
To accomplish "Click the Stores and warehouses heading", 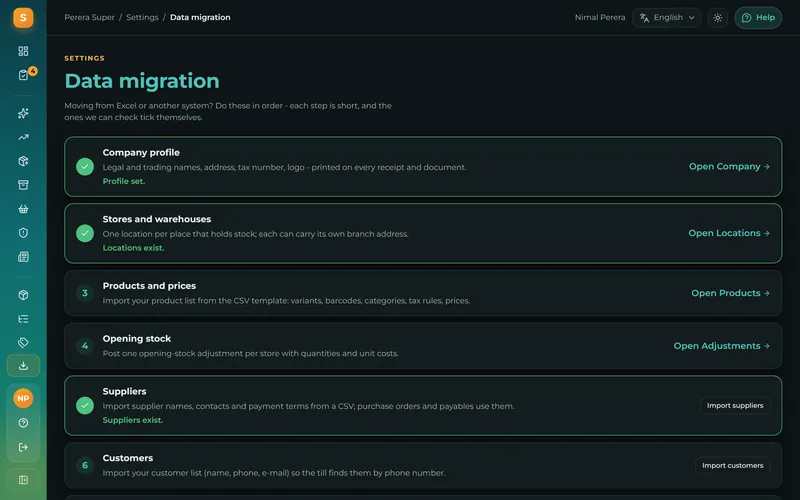I will (x=157, y=219).
